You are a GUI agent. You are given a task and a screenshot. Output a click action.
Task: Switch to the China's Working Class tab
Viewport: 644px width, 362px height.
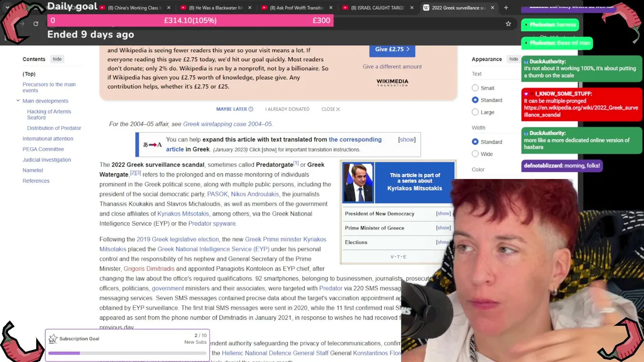pos(135,8)
